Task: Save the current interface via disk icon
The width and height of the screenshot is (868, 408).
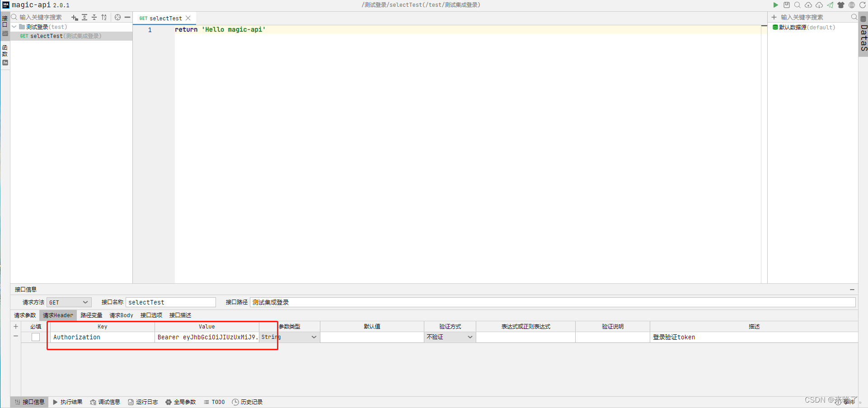Action: pos(787,5)
